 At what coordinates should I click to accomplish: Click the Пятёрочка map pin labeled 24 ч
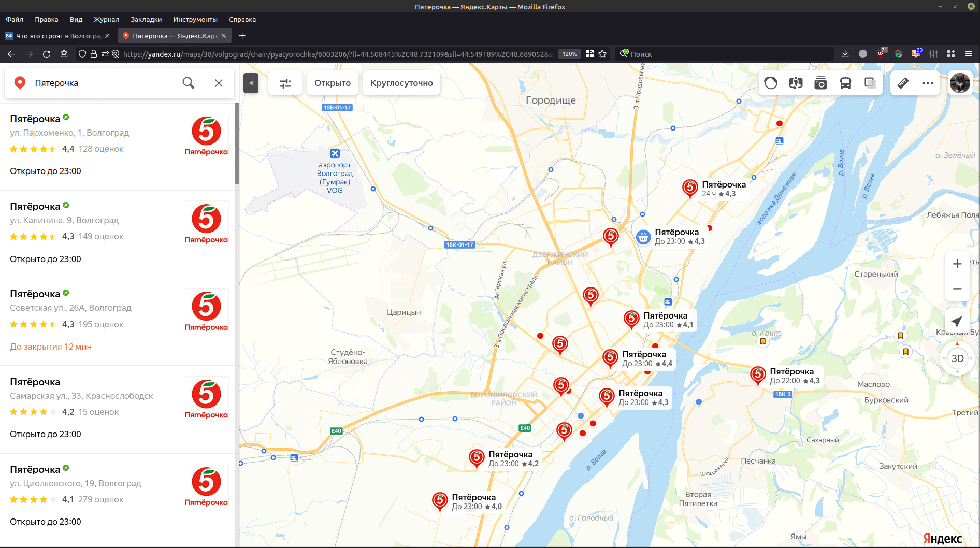(x=689, y=188)
